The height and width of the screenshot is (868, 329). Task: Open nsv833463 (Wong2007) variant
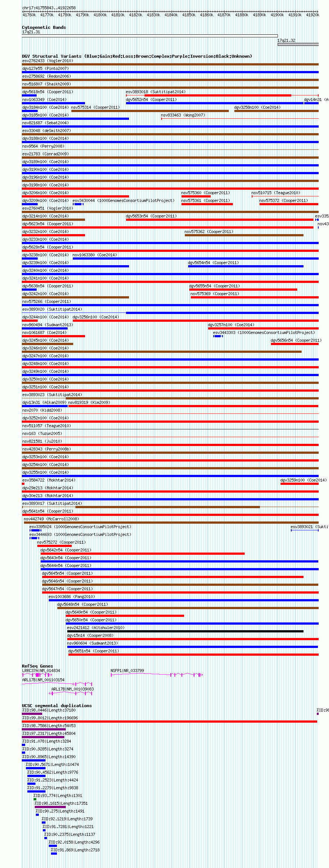tap(183, 115)
